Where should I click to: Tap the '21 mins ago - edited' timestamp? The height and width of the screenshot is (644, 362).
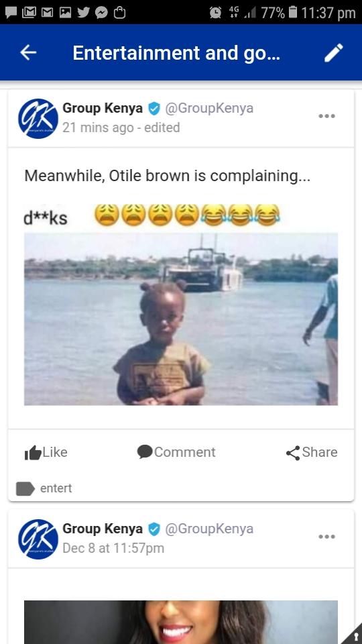coord(121,127)
